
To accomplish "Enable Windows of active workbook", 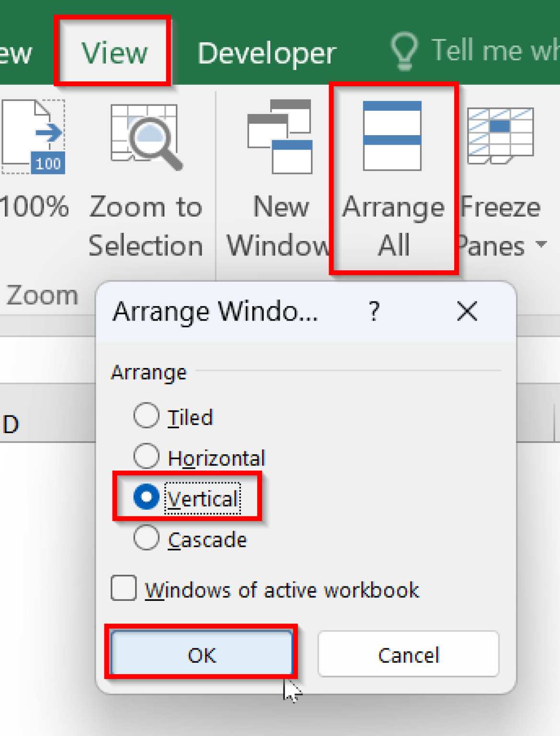I will [123, 589].
